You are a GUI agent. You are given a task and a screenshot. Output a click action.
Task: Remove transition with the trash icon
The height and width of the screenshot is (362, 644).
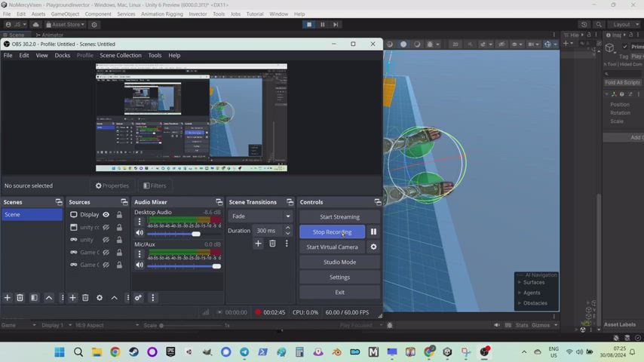pos(272,244)
